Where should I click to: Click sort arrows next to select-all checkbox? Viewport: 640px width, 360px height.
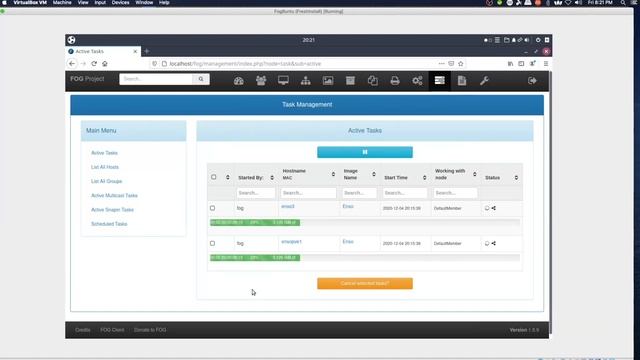pos(228,177)
